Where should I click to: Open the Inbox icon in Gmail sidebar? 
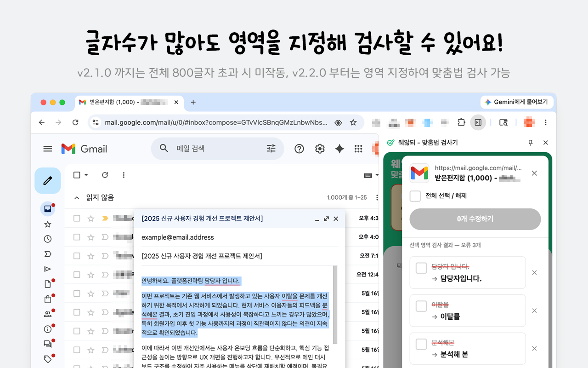point(47,209)
